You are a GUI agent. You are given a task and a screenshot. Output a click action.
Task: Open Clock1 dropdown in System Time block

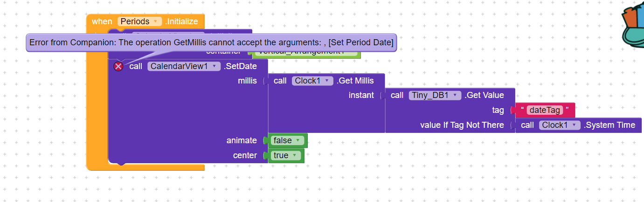point(560,125)
